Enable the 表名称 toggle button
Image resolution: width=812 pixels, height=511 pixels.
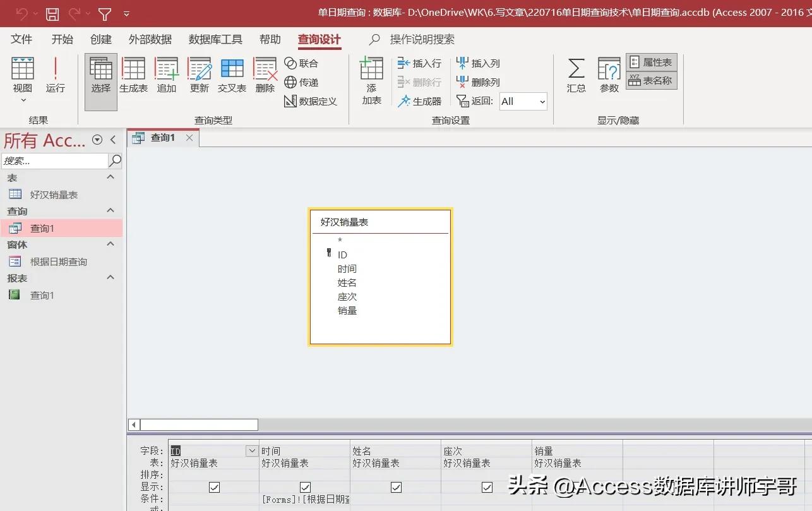[x=651, y=81]
